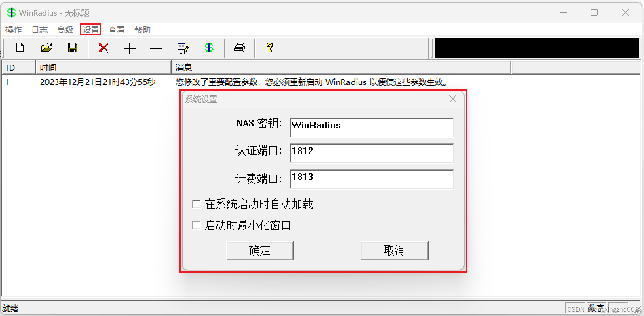The width and height of the screenshot is (644, 316).
Task: Close the 系统设置 dialog
Action: pos(453,99)
